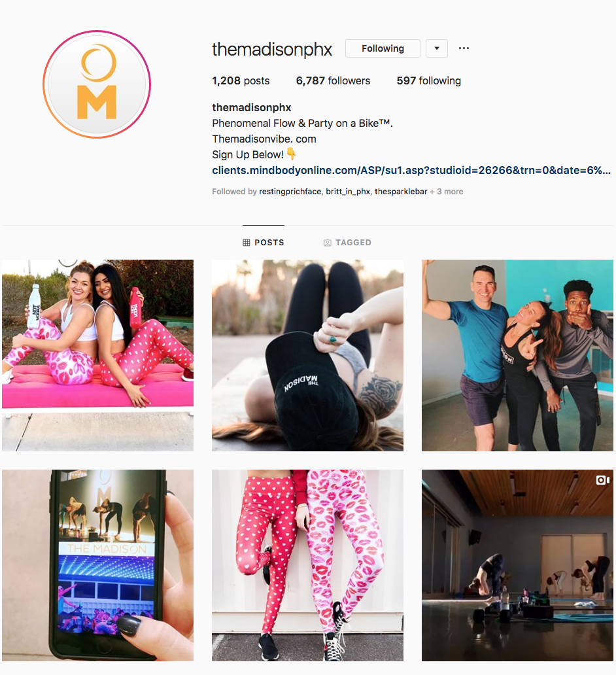Toggle the Following button
This screenshot has width=616, height=675.
(383, 48)
